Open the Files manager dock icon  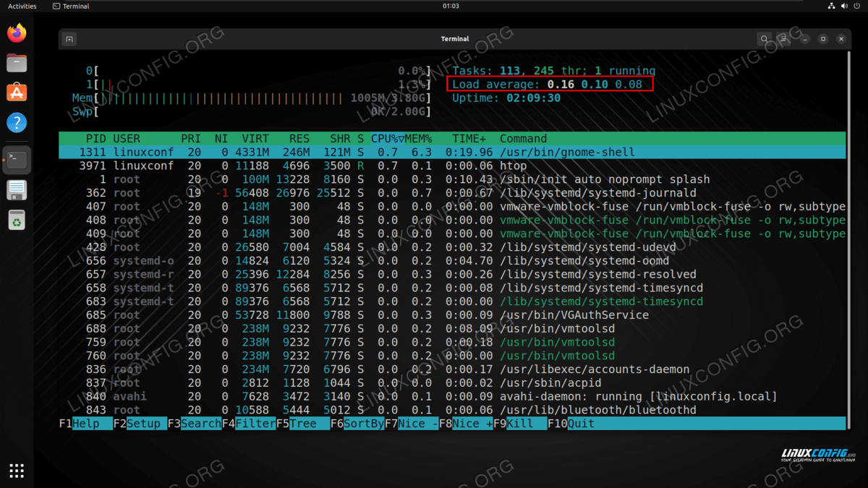coord(17,63)
